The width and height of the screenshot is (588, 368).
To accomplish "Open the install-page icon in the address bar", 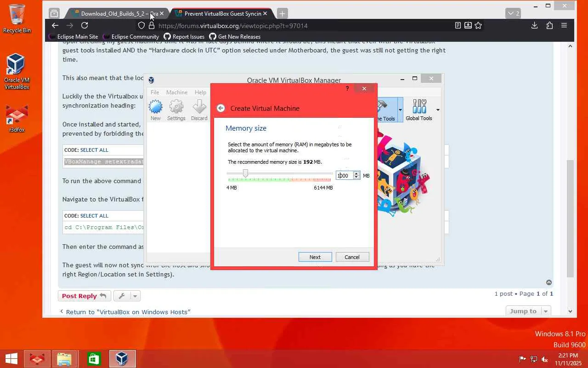I will tap(468, 26).
